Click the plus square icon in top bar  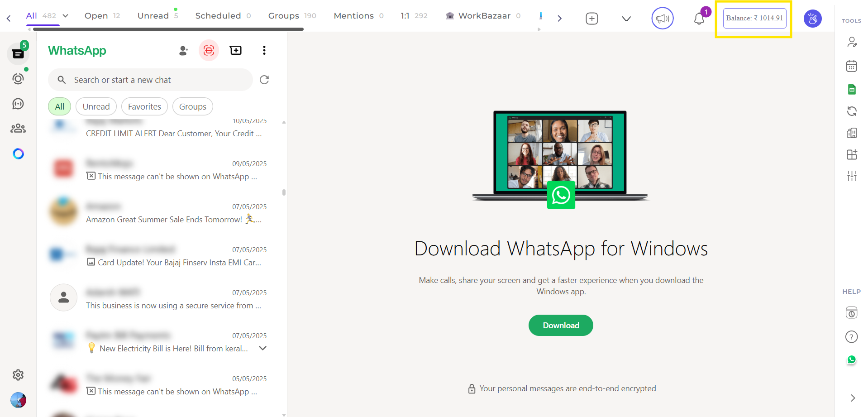pyautogui.click(x=592, y=19)
